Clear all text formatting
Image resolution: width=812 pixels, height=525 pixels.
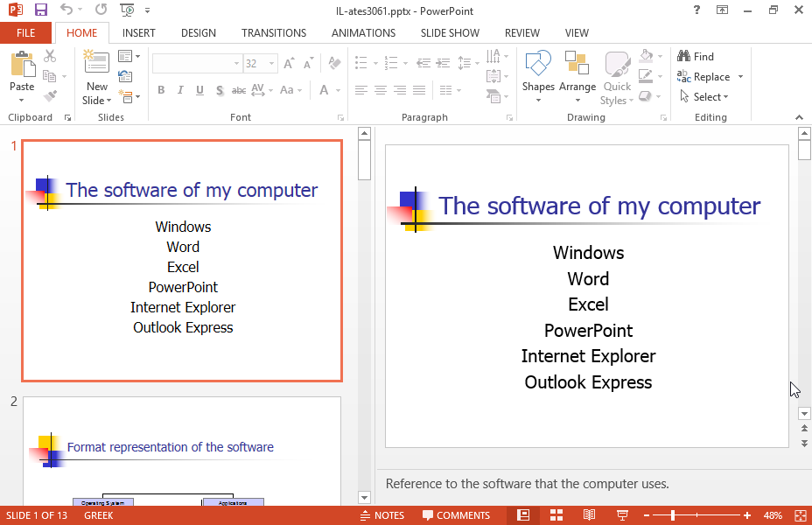pyautogui.click(x=334, y=63)
